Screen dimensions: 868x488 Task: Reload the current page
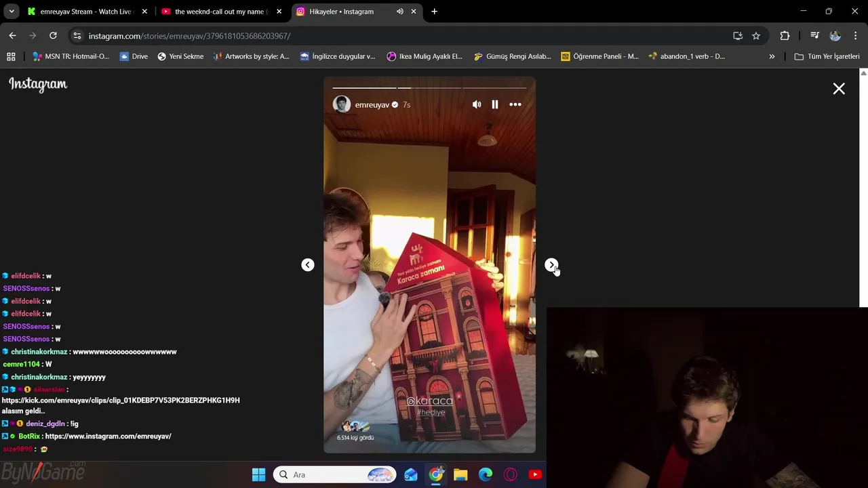click(53, 36)
